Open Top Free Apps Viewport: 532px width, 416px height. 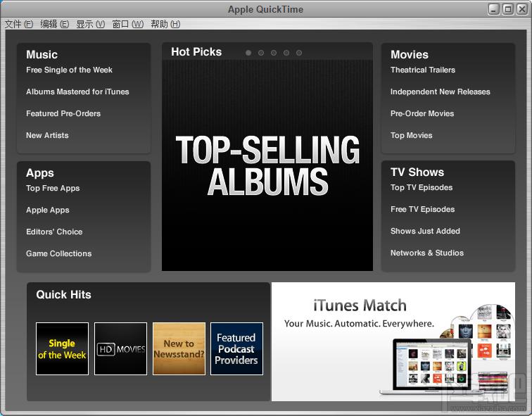pyautogui.click(x=53, y=188)
